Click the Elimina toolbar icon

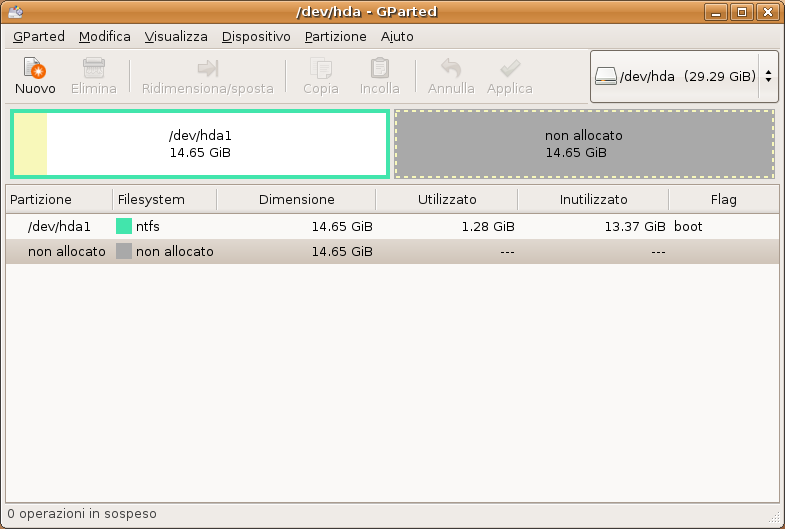[93, 69]
